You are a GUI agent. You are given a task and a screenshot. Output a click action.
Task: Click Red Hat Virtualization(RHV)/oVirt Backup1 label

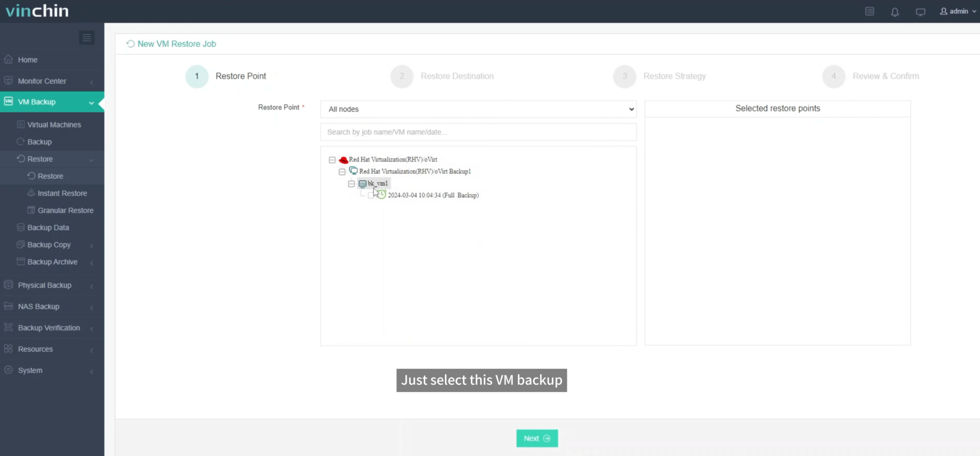[x=415, y=171]
